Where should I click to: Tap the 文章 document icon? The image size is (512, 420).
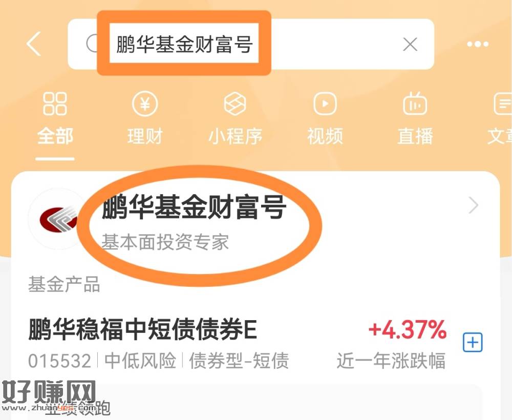pyautogui.click(x=503, y=103)
